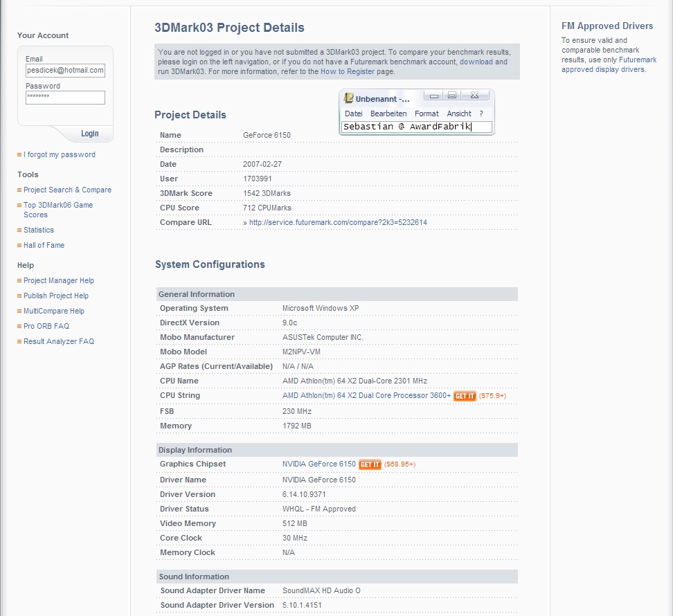The height and width of the screenshot is (616, 673).
Task: Click the date value 2007-02-27
Action: (x=262, y=164)
